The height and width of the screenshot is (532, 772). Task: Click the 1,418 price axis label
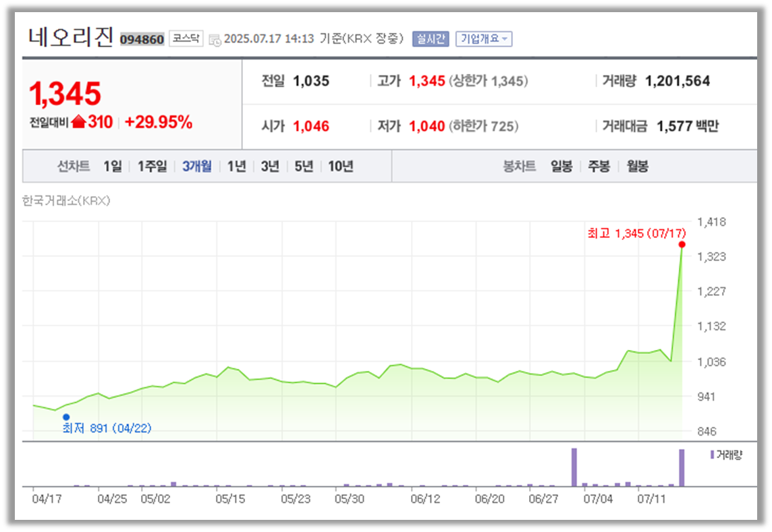click(711, 222)
